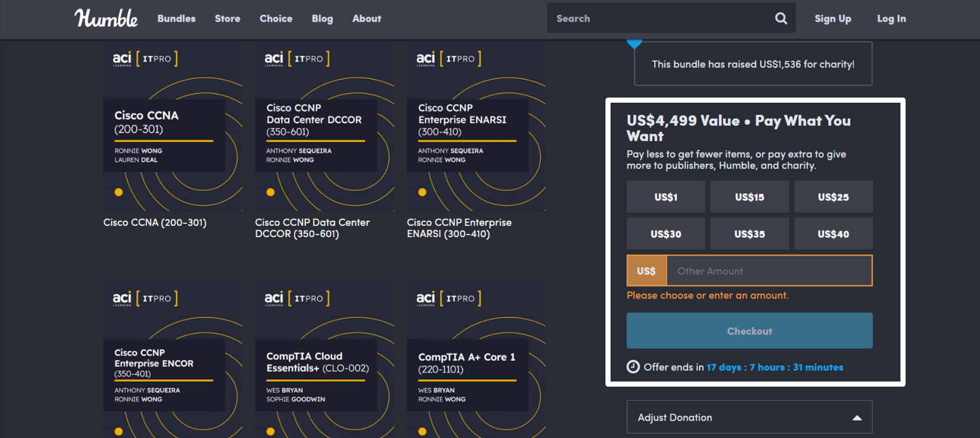Viewport: 980px width, 438px height.
Task: Open the Bundles menu
Action: coord(176,18)
